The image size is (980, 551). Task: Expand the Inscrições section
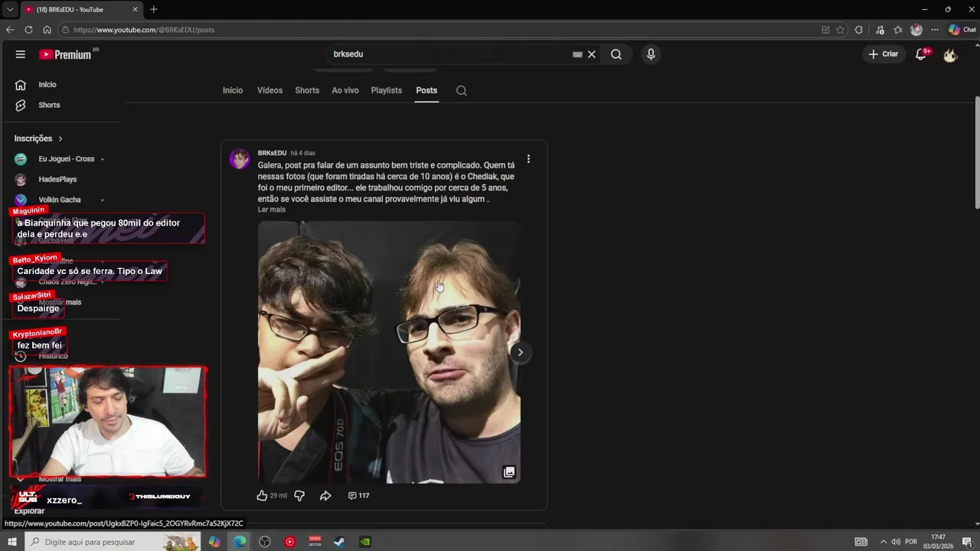point(38,139)
